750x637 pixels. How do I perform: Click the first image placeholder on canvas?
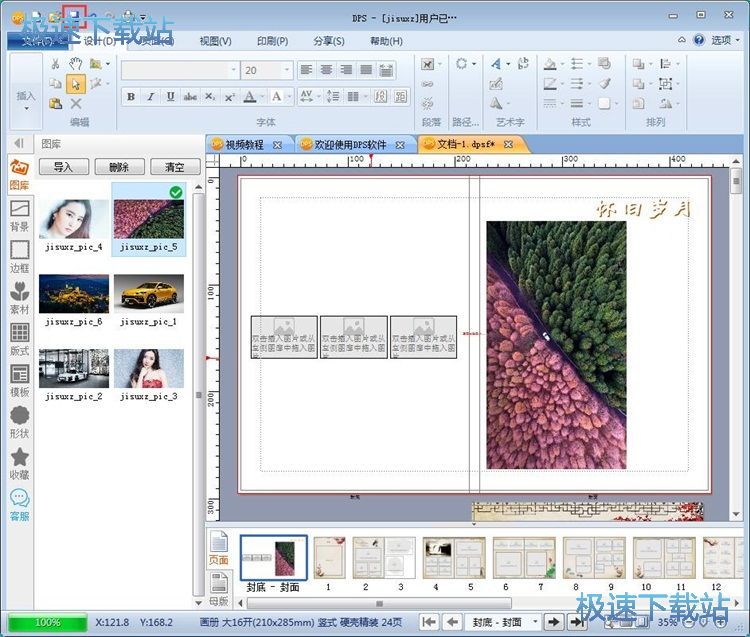[x=284, y=337]
